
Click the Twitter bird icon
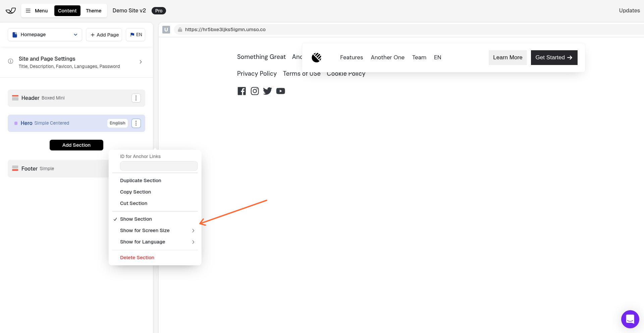[x=267, y=91]
